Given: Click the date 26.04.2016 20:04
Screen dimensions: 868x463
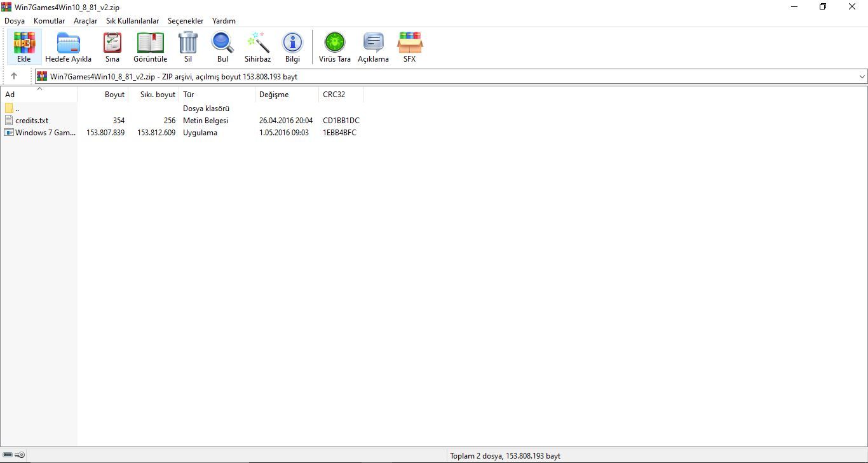Looking at the screenshot, I should point(286,121).
